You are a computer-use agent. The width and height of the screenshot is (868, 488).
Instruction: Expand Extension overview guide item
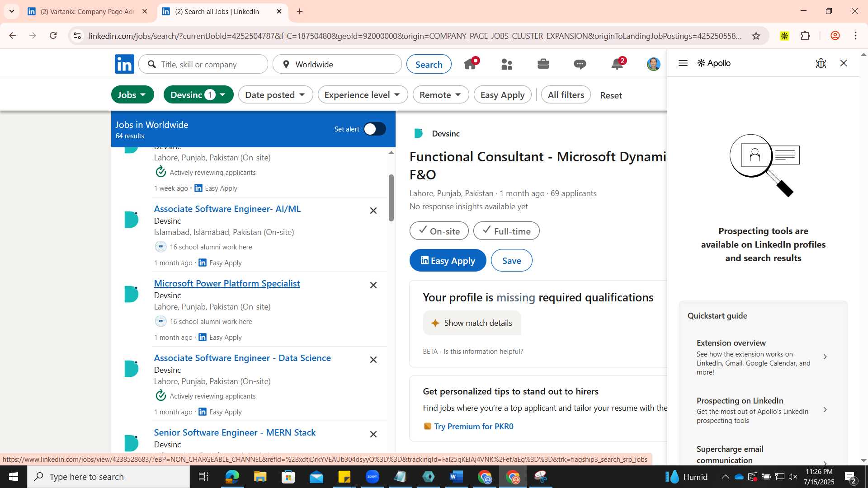(763, 357)
